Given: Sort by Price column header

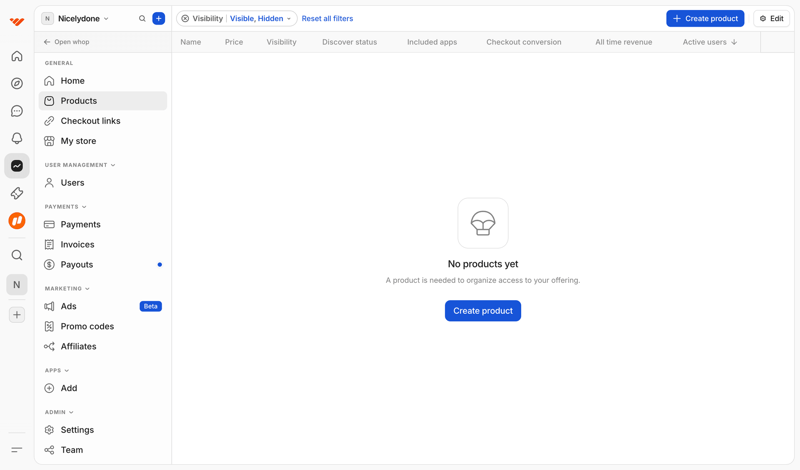Looking at the screenshot, I should click(234, 42).
